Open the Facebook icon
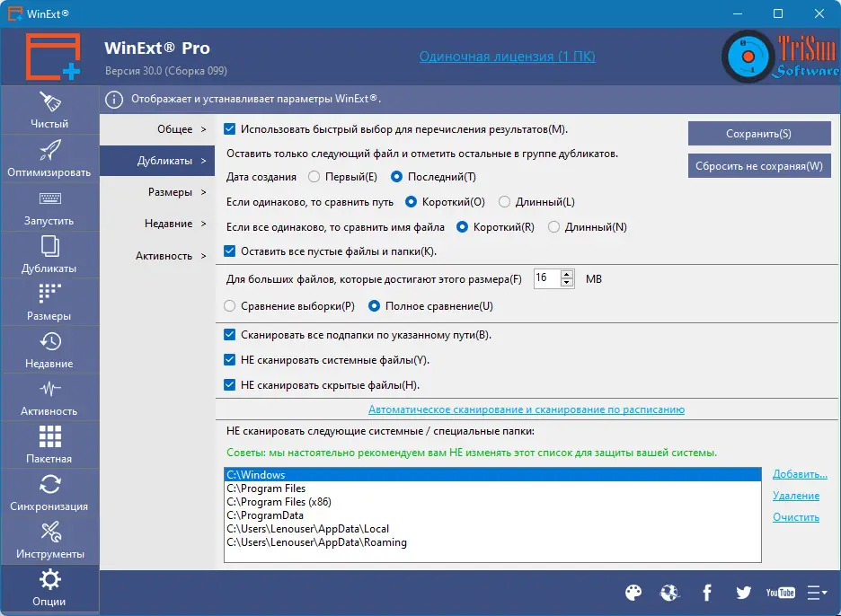 [x=707, y=593]
